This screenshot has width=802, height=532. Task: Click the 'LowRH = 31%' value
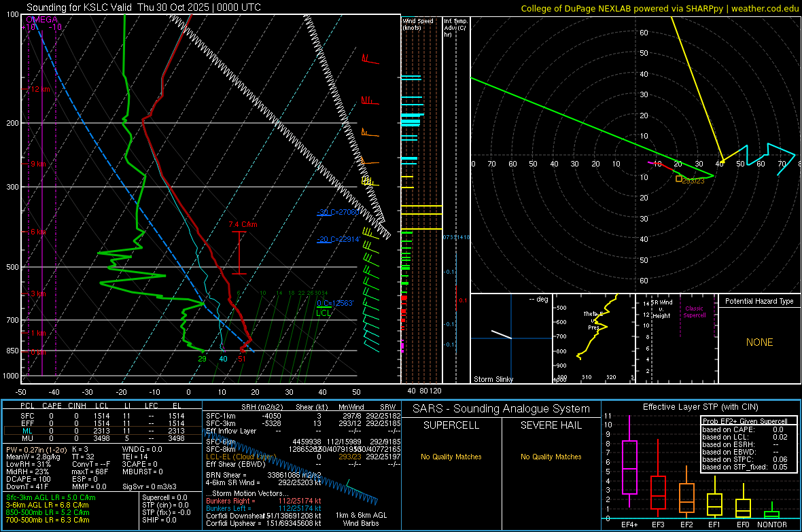[x=29, y=465]
